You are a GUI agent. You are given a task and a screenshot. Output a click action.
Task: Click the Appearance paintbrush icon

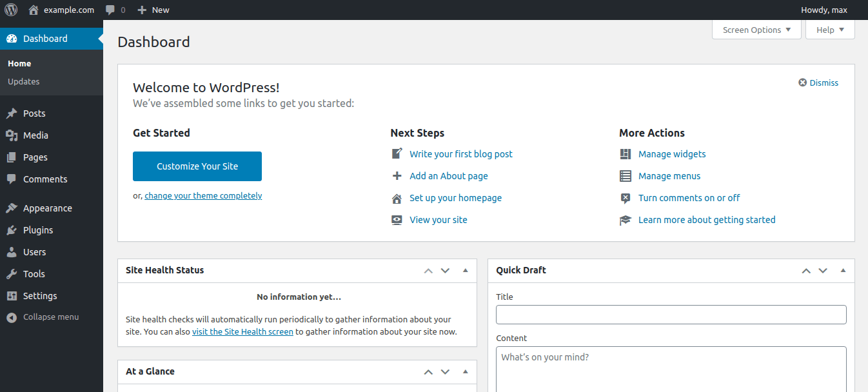click(12, 208)
